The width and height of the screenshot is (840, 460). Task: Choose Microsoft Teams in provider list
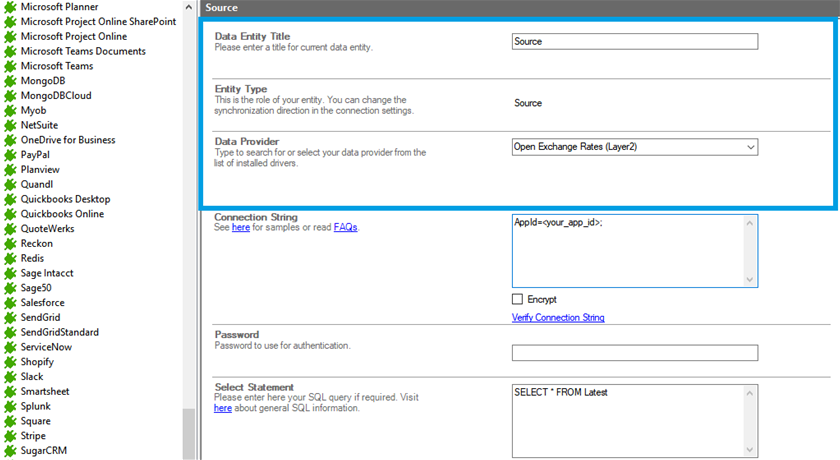(57, 66)
